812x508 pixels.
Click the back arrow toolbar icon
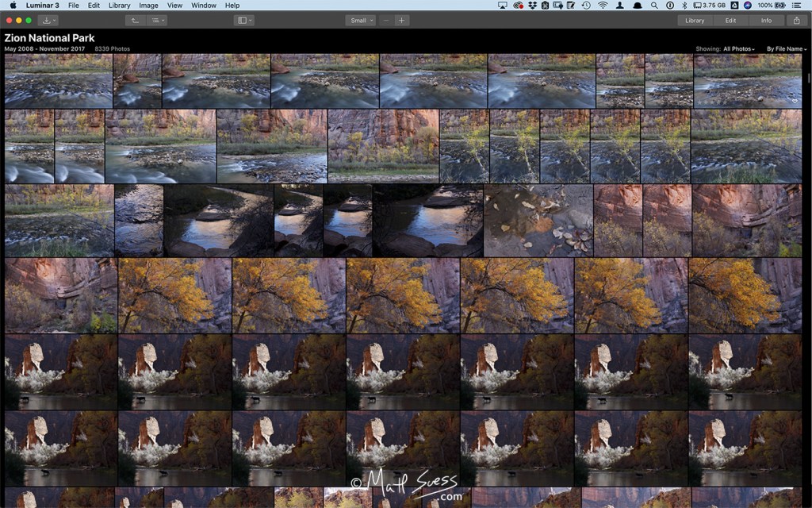pos(134,21)
